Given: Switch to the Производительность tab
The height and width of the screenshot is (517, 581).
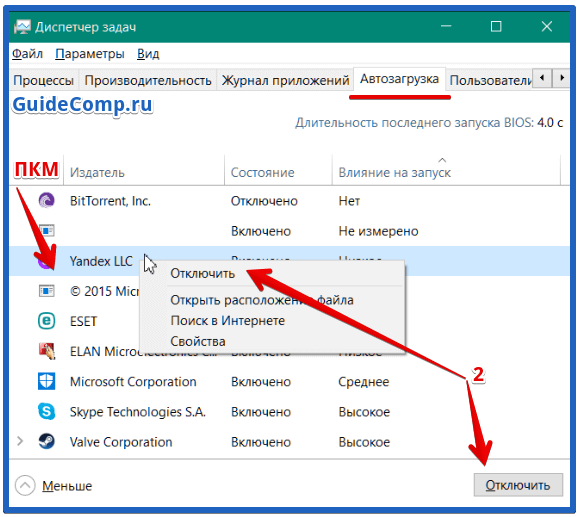Looking at the screenshot, I should click(x=148, y=80).
